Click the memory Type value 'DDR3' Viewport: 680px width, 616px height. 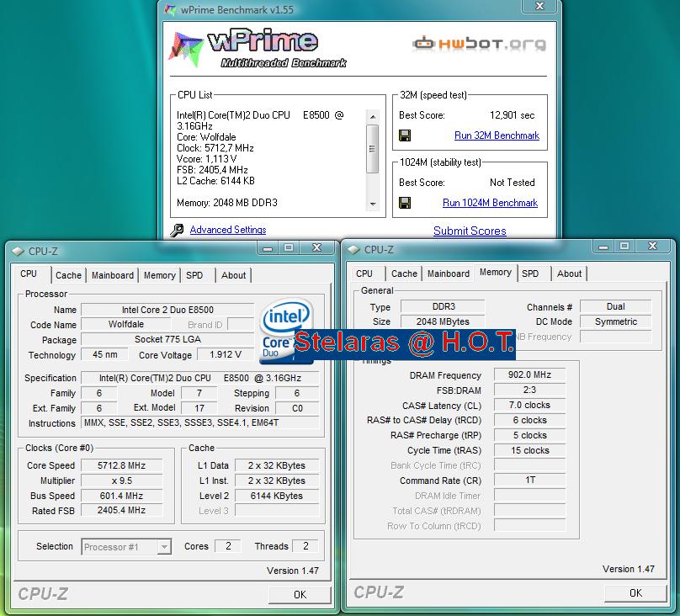444,306
